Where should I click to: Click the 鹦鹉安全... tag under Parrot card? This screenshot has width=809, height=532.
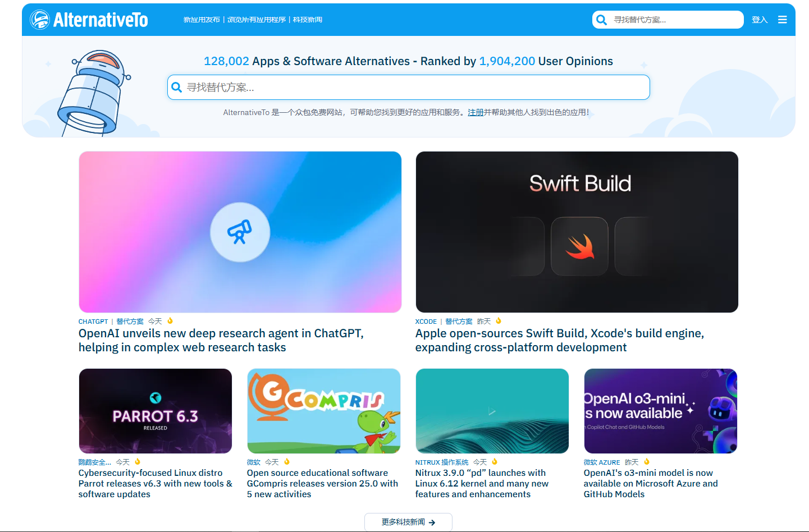coord(95,462)
